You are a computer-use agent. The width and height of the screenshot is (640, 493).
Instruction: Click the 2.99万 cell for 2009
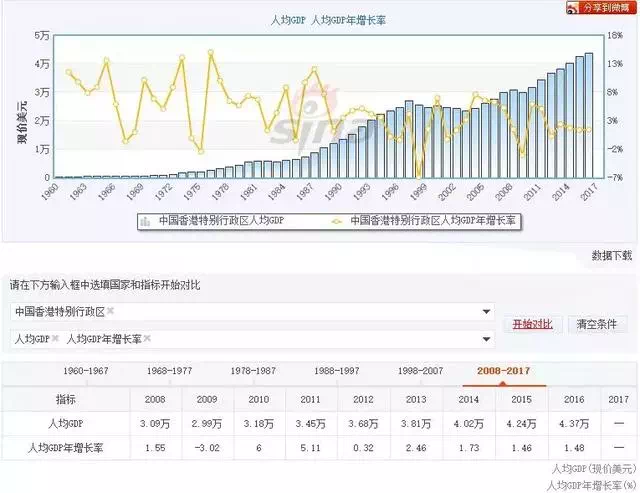(x=207, y=424)
